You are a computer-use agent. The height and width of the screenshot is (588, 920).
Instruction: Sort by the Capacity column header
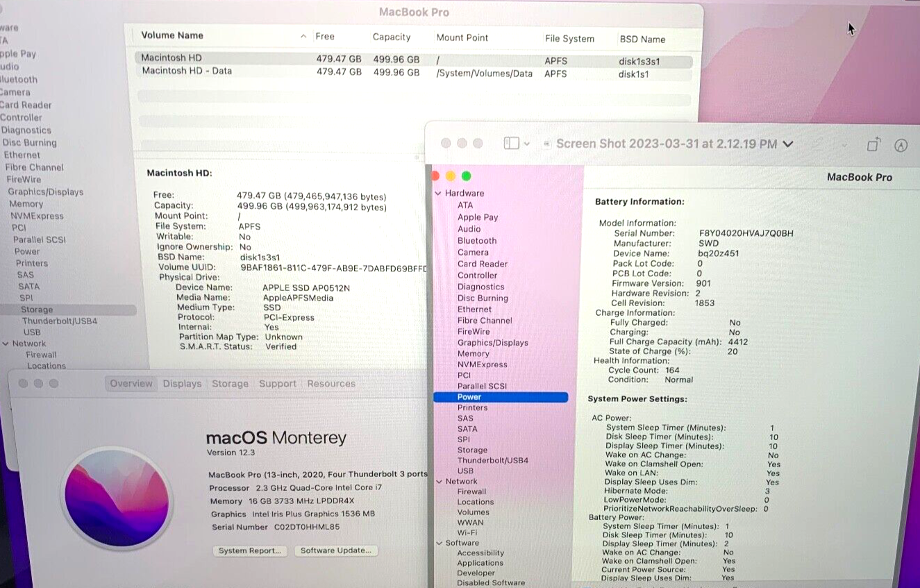pos(392,37)
